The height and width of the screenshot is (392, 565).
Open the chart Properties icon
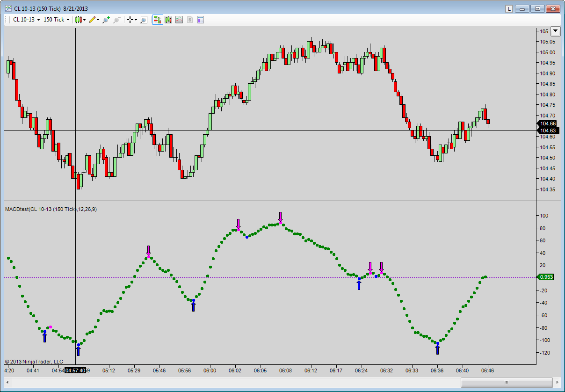(201, 20)
